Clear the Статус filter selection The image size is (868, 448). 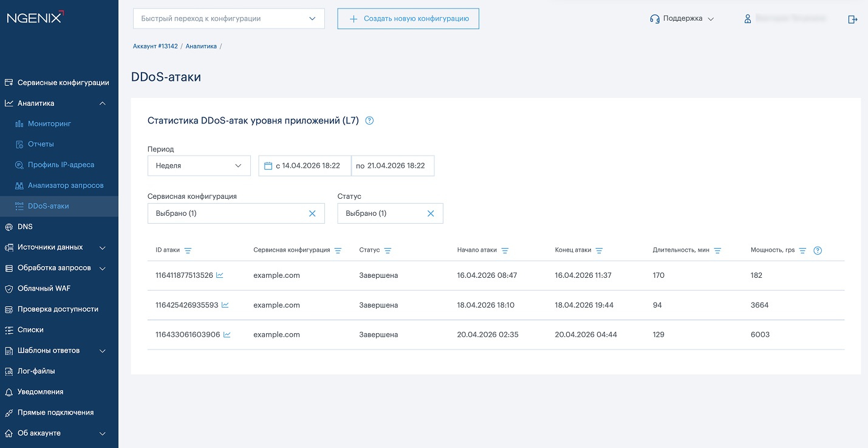click(431, 213)
